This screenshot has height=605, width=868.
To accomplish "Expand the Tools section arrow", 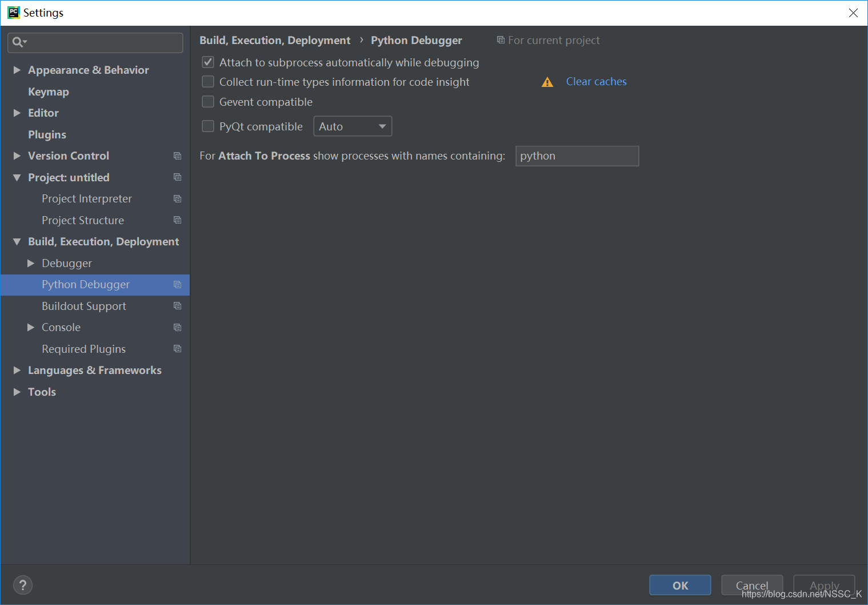I will [x=17, y=392].
